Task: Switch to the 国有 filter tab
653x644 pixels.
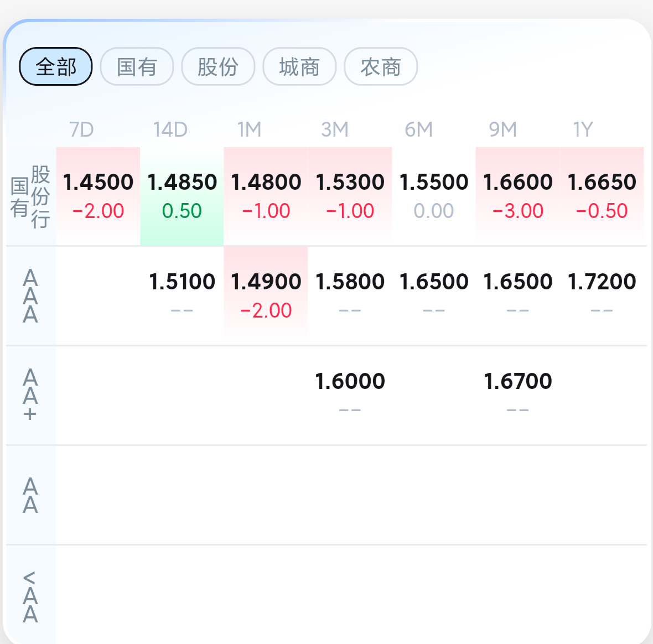Action: pyautogui.click(x=137, y=66)
